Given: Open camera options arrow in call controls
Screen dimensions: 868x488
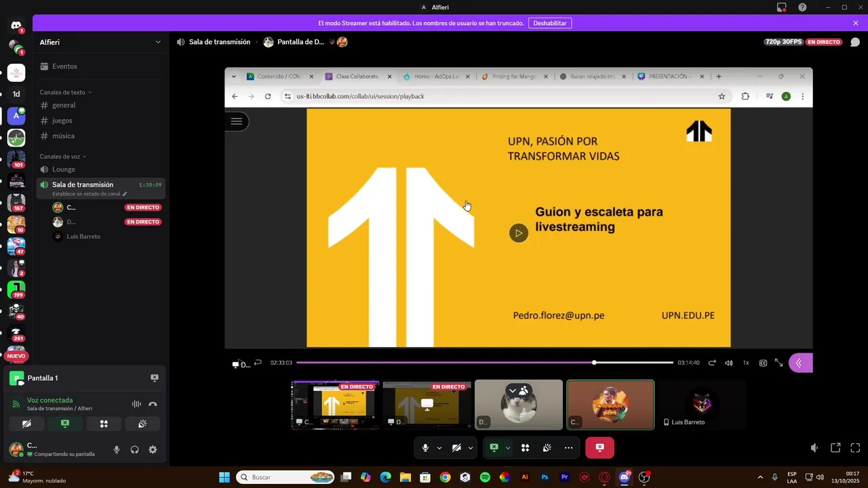Looking at the screenshot, I should [x=470, y=448].
